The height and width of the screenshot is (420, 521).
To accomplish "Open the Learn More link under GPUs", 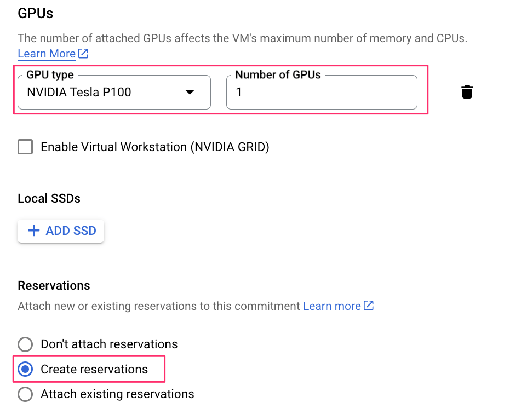I will [46, 53].
